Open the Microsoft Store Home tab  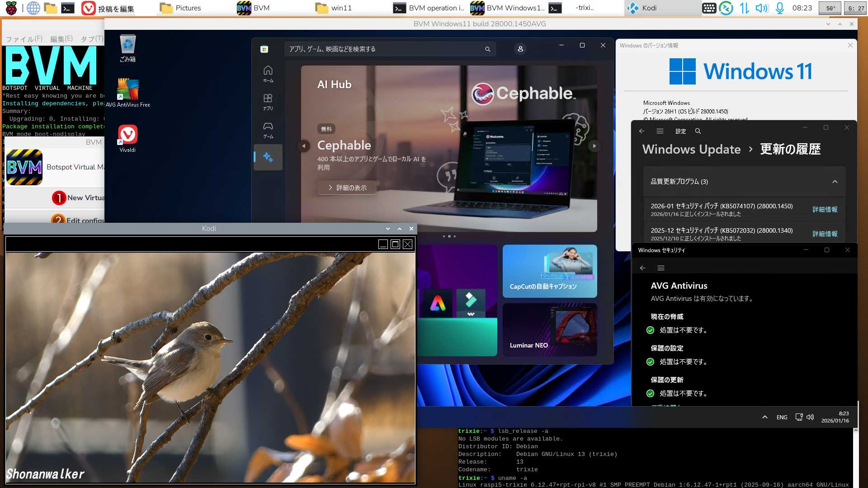pos(268,74)
